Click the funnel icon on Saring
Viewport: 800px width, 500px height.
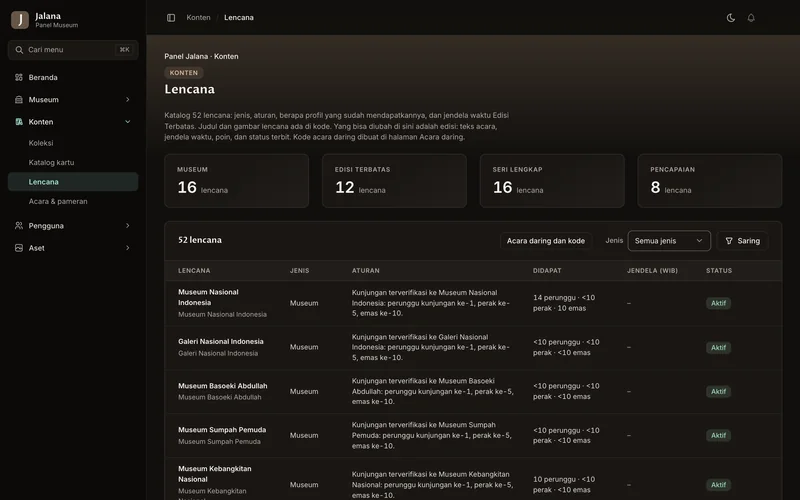point(729,241)
